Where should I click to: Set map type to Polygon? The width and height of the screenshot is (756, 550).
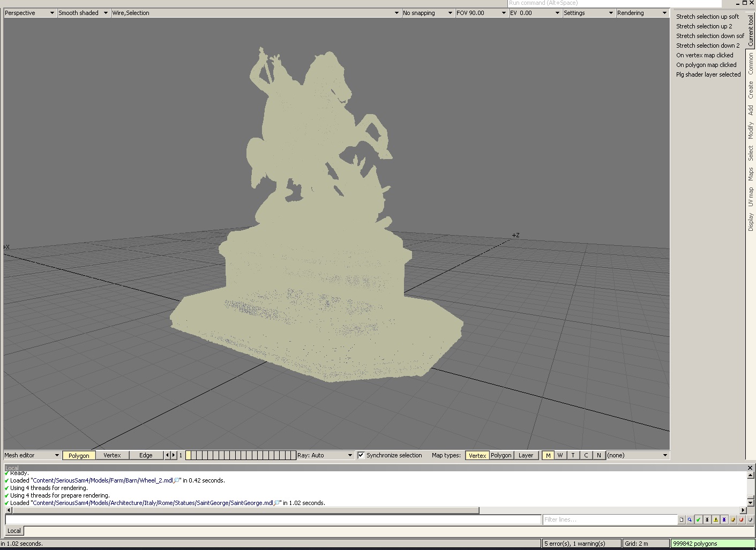click(501, 455)
